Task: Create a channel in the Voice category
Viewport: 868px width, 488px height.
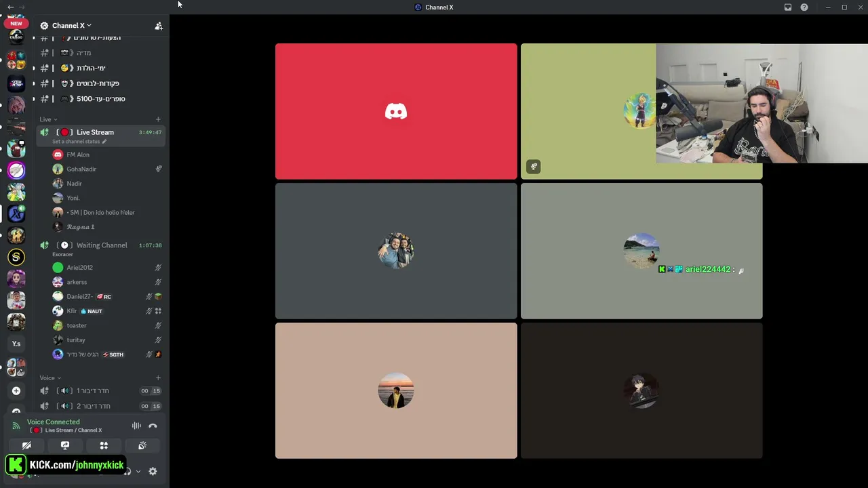Action: coord(158,378)
